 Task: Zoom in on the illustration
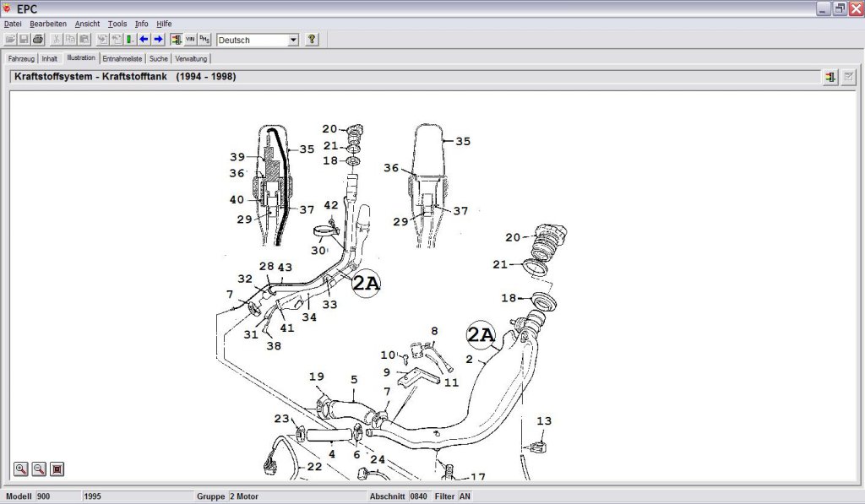(21, 469)
